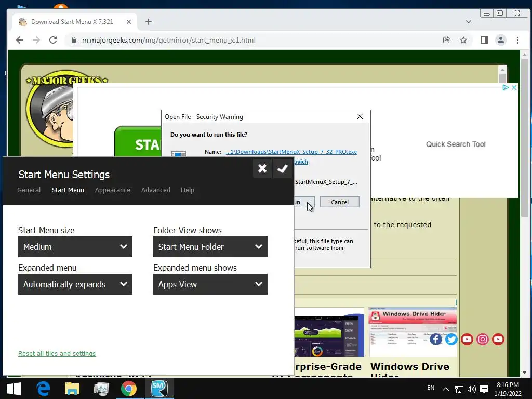
Task: Click Start Menu X taskbar icon
Action: click(159, 389)
